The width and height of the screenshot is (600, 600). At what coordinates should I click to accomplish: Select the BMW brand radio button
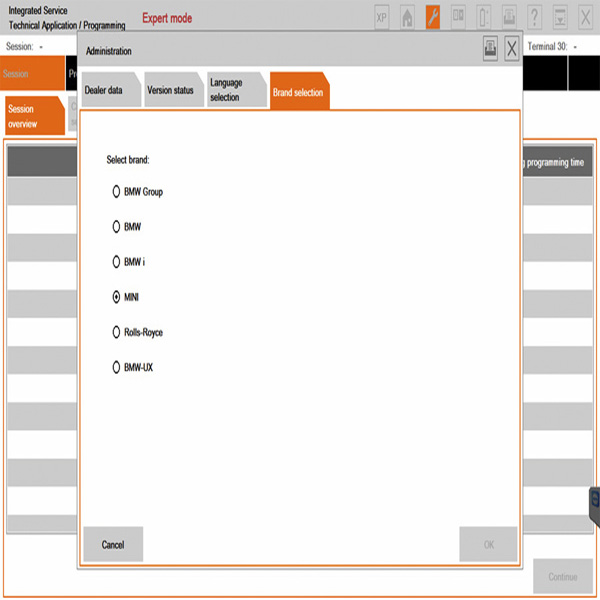click(x=117, y=227)
